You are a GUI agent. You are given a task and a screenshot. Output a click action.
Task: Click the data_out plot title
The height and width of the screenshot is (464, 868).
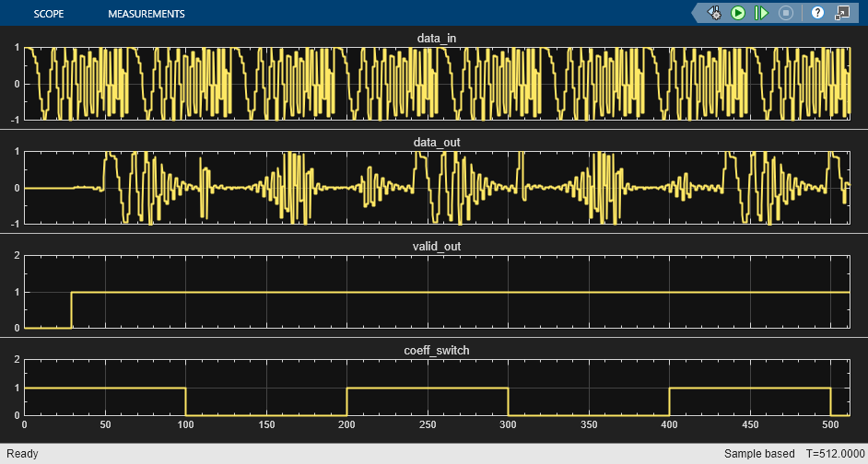click(437, 142)
